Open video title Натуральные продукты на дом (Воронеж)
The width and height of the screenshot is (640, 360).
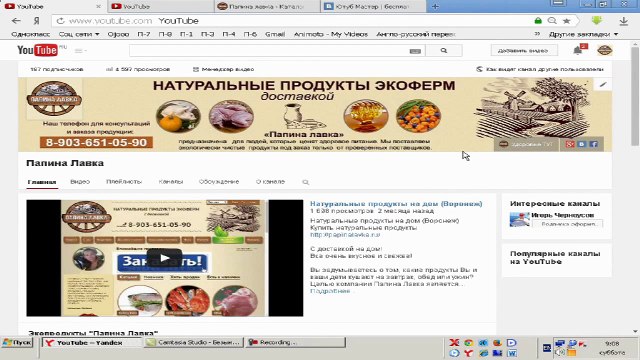pyautogui.click(x=396, y=204)
